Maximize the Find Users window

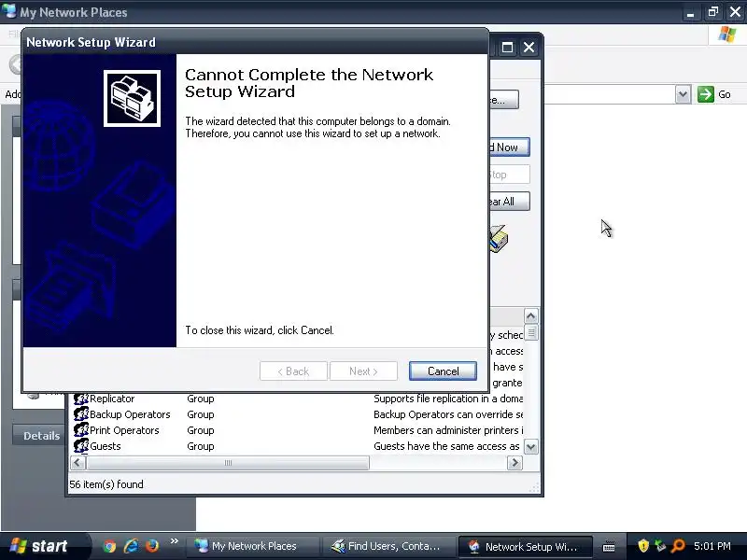507,48
